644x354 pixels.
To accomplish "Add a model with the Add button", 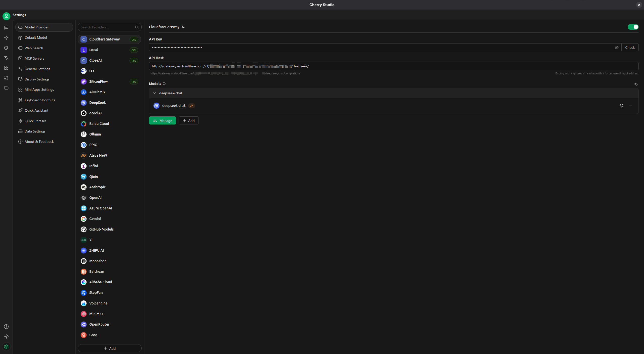I will click(189, 121).
